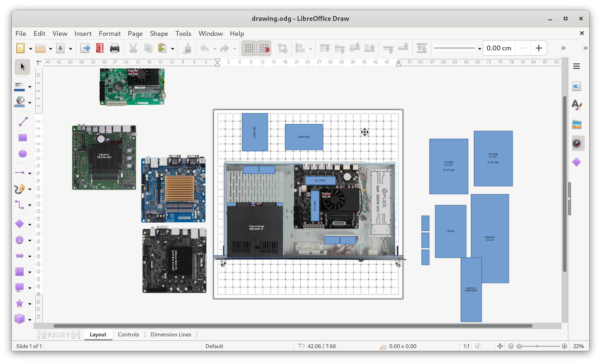601x364 pixels.
Task: Open the line style dropdown
Action: [479, 48]
